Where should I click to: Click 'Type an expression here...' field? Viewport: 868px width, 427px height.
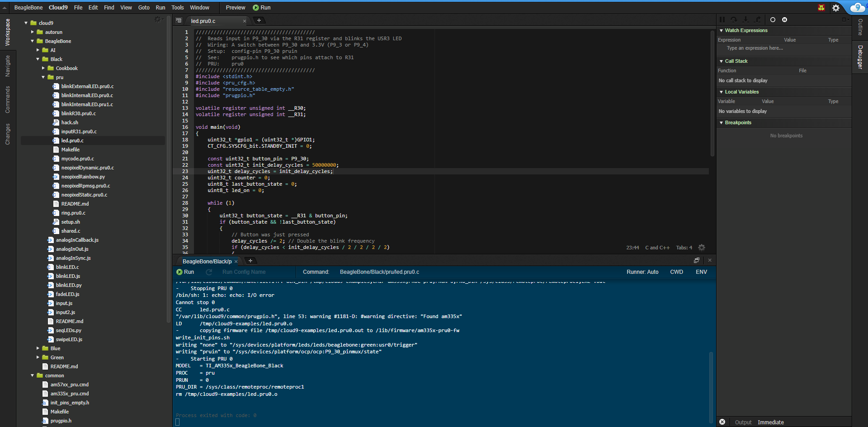755,48
